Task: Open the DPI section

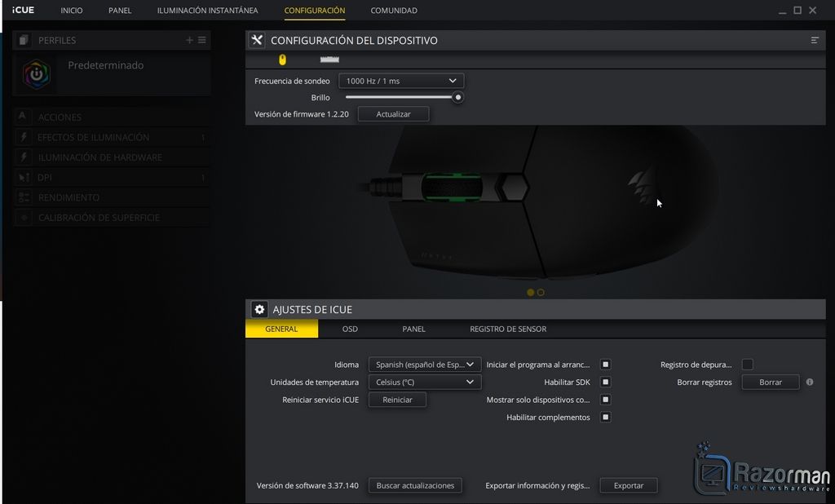Action: click(x=111, y=178)
